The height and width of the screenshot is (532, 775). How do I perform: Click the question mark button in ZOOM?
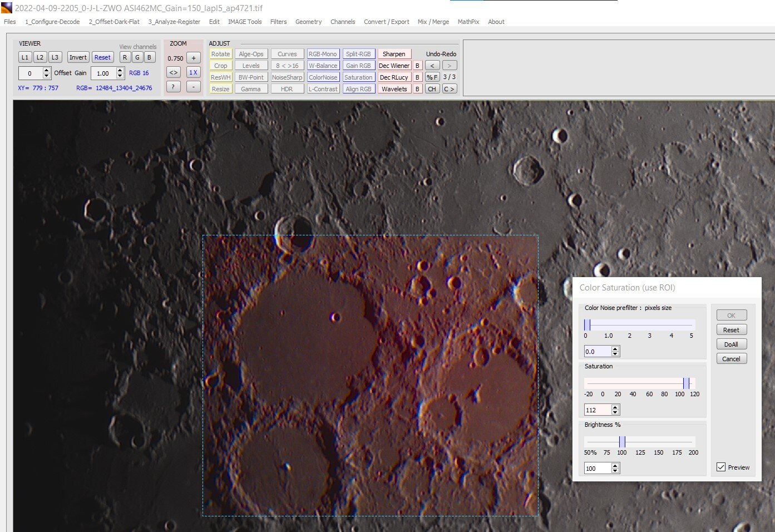174,87
